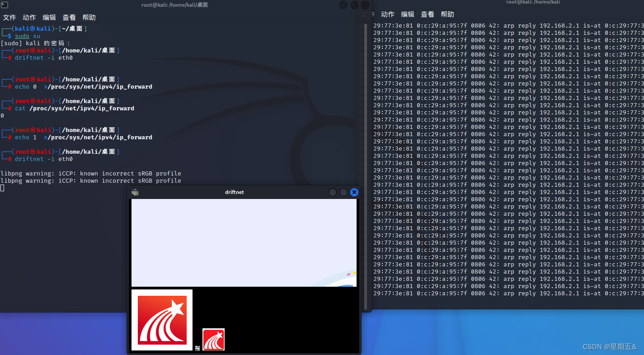644x355 pixels.
Task: Click driftnet window title bar icon
Action: pyautogui.click(x=135, y=192)
